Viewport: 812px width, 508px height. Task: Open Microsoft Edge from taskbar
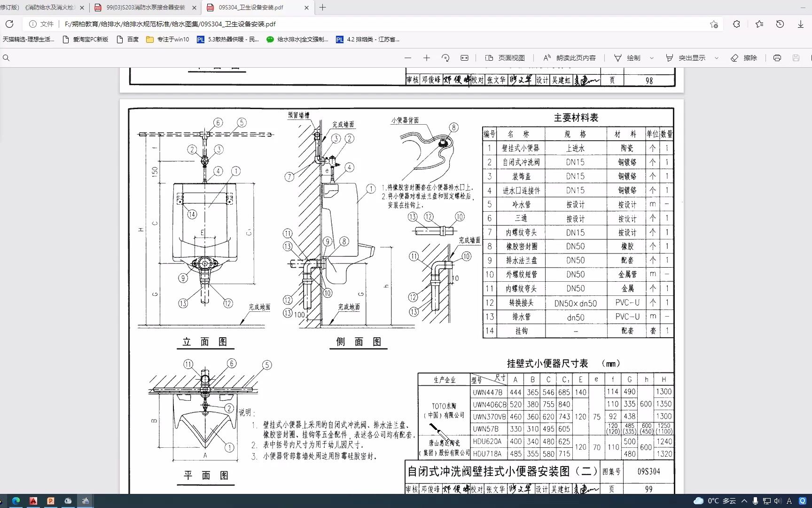pos(16,501)
